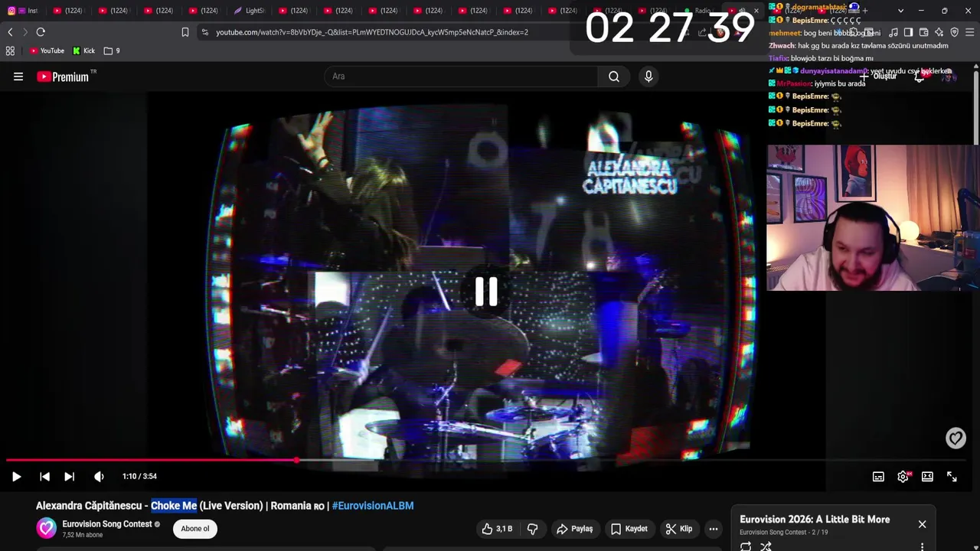Click the video progress bar scrubber

296,461
